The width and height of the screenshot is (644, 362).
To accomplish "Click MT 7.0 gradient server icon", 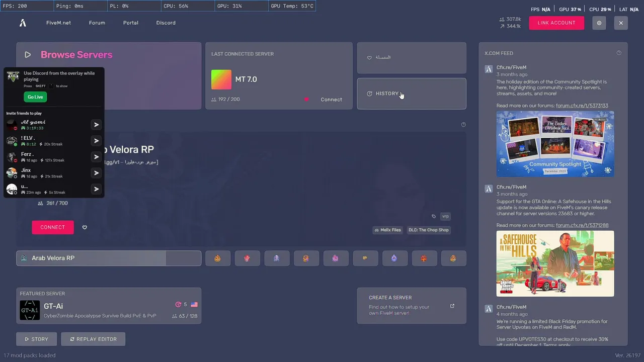I will point(221,79).
